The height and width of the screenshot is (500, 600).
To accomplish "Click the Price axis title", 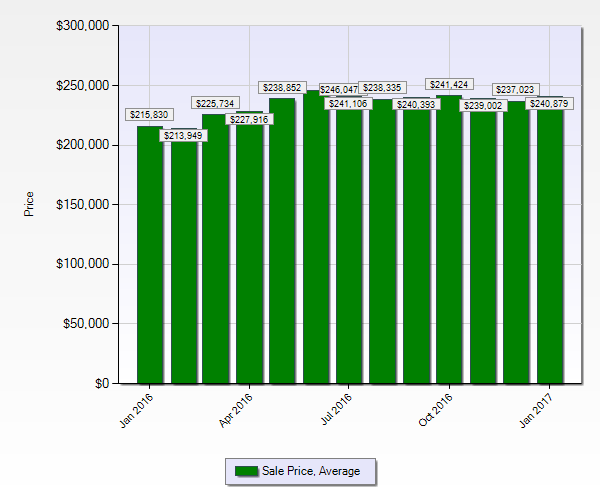I will 29,204.
